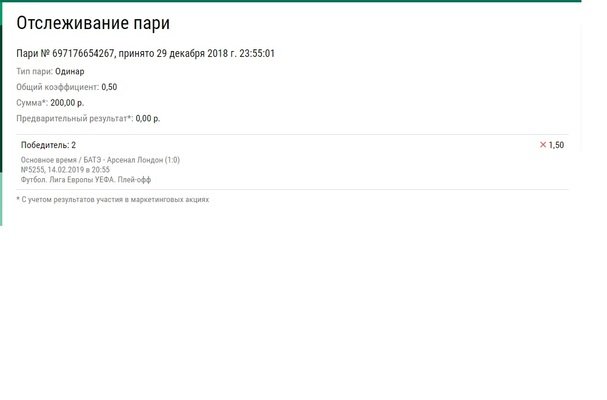Click the 'Предварительный результат*' label
This screenshot has height=400, width=607.
point(74,118)
